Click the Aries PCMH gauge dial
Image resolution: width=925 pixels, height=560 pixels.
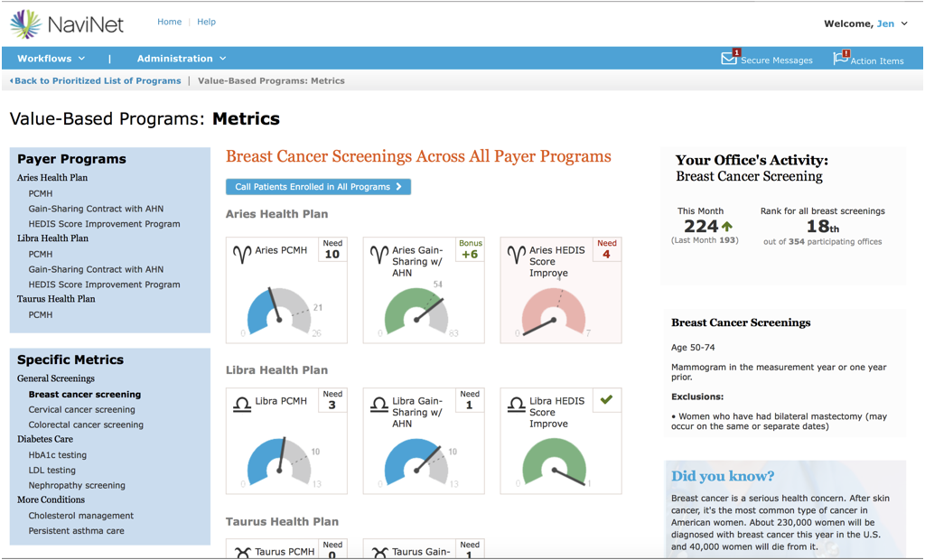[279, 313]
